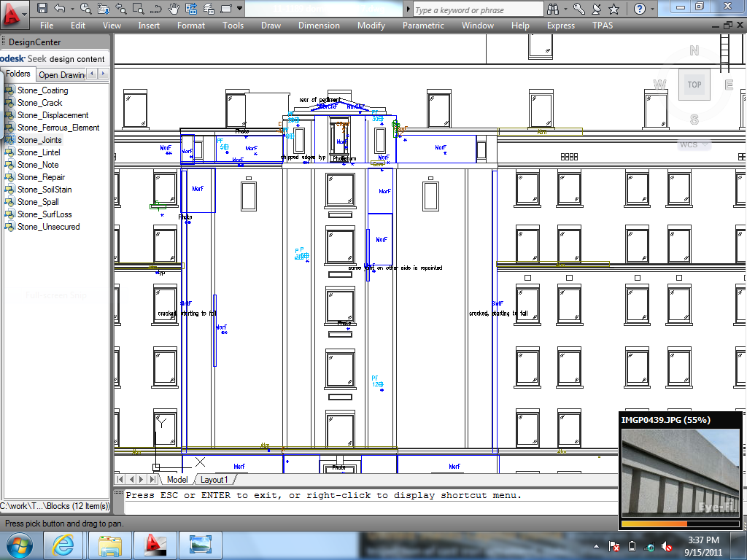The image size is (747, 560).
Task: Click the Save icon in the quick access toolbar
Action: pyautogui.click(x=42, y=9)
